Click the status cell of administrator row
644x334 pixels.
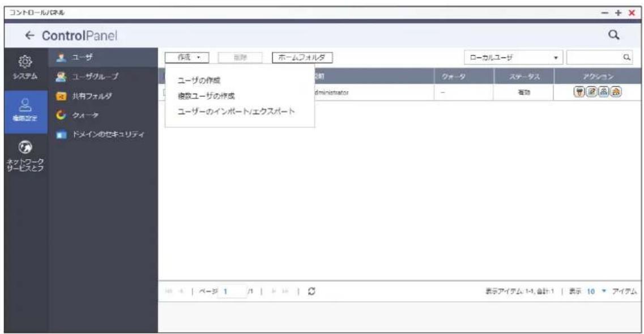pyautogui.click(x=524, y=92)
